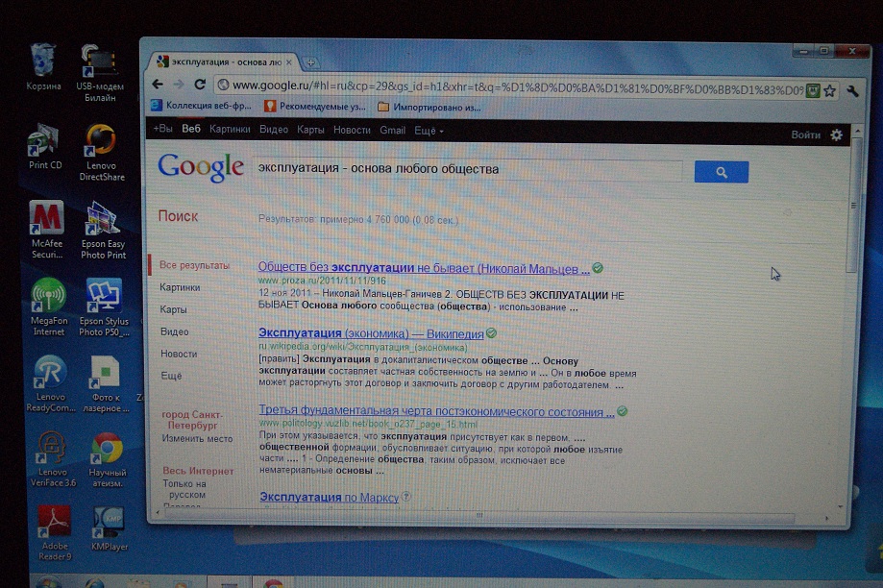Launch Print CD desktop shortcut
The image size is (883, 588).
(45, 145)
